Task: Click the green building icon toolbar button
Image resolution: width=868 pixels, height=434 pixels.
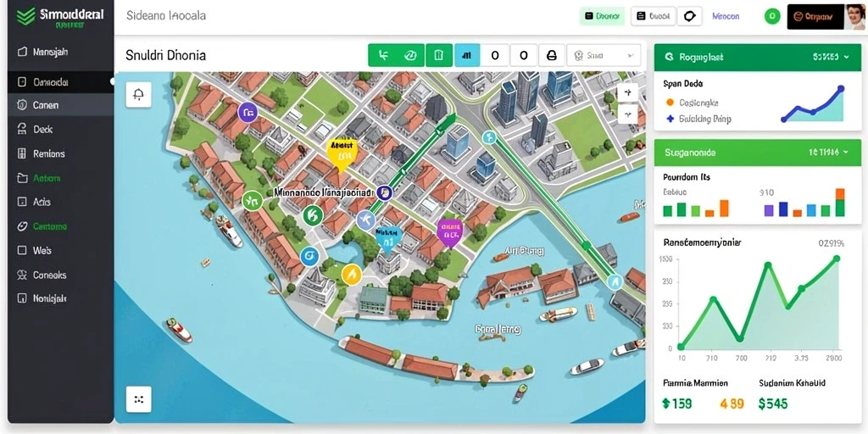Action: (439, 55)
